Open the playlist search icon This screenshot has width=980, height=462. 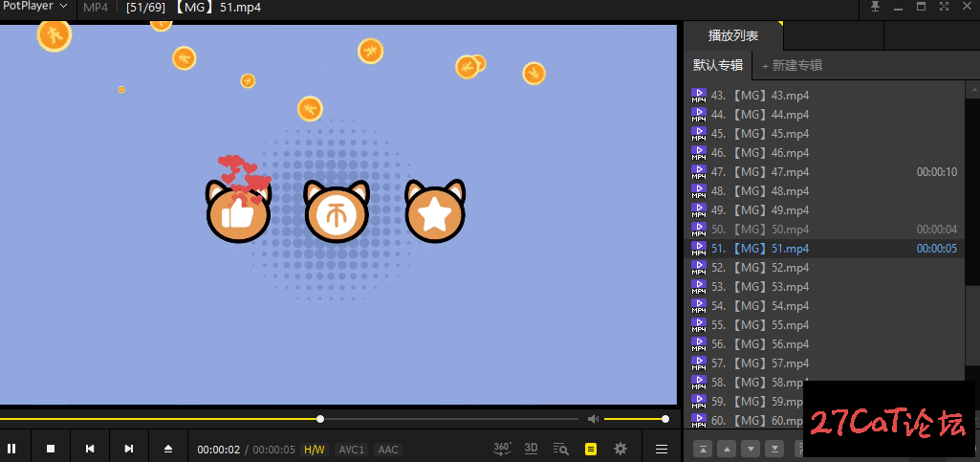[561, 449]
